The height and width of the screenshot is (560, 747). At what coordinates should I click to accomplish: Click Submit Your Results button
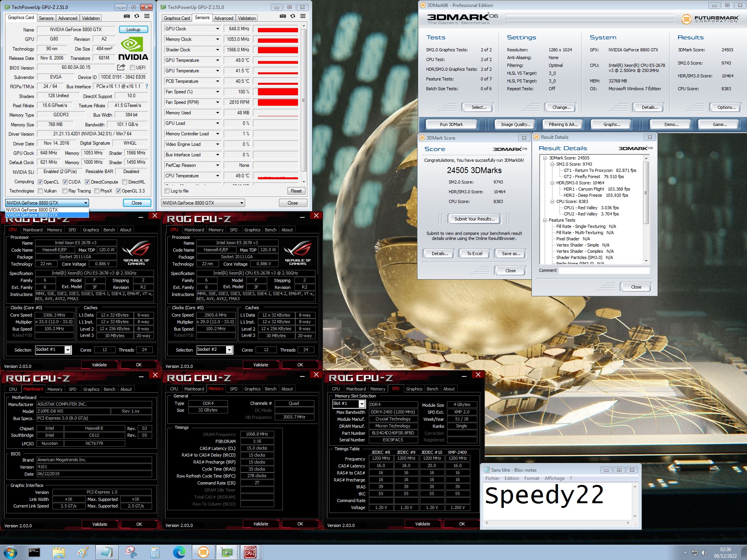(x=474, y=219)
